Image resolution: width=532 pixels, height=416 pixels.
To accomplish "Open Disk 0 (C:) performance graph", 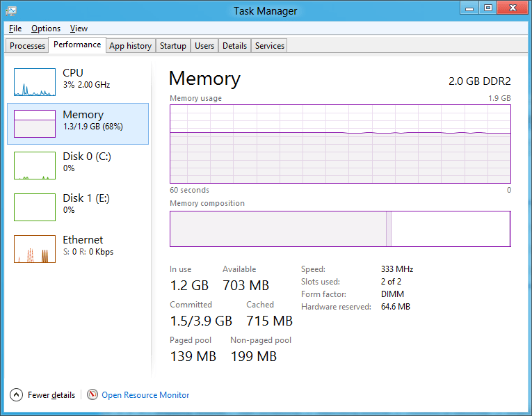I will [x=35, y=166].
